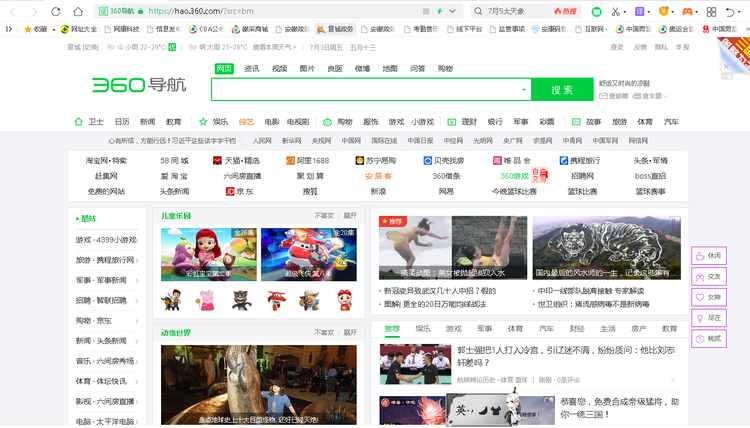Expand the address bar dropdown arrow
The height and width of the screenshot is (428, 750).
(452, 11)
